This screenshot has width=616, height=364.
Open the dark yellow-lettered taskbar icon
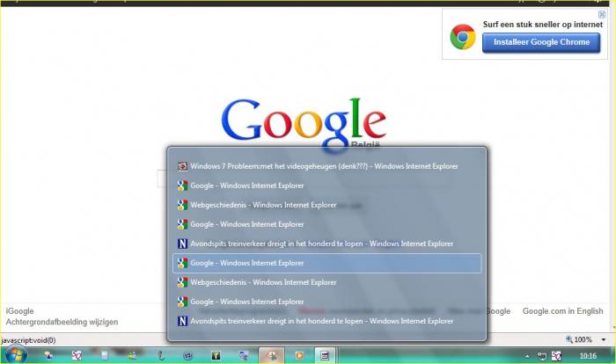[216, 356]
